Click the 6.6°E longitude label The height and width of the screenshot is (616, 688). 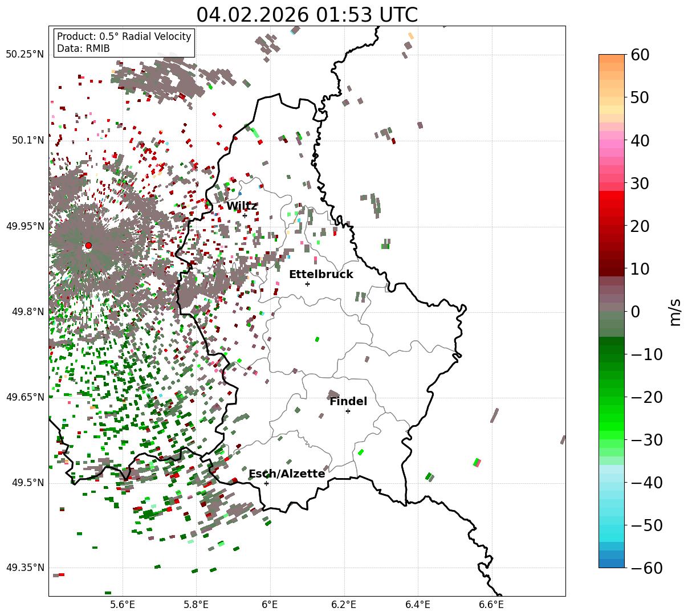(491, 604)
